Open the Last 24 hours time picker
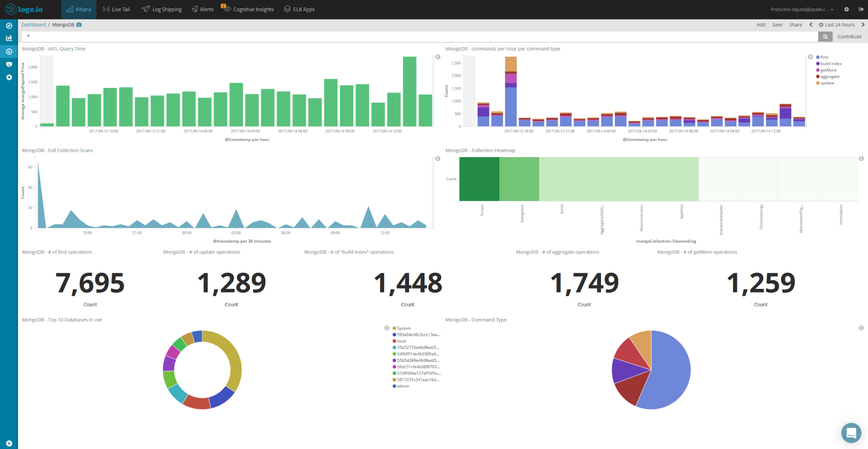The width and height of the screenshot is (868, 449). (837, 25)
